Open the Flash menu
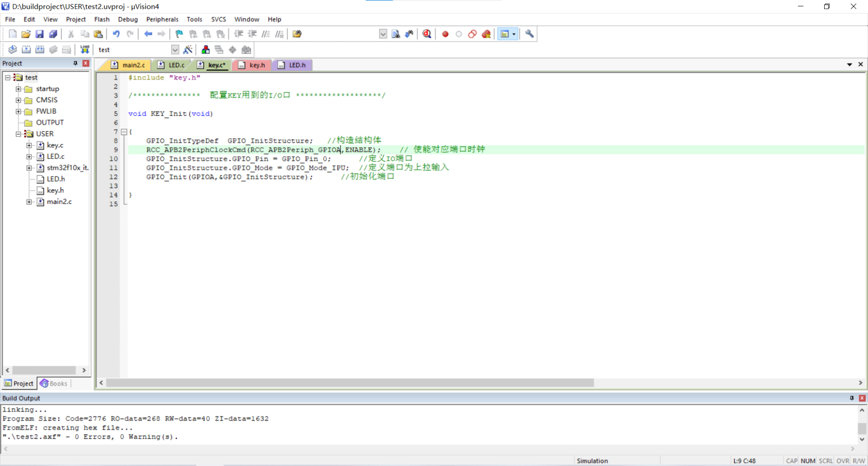Screen dimensions: 868x466 (102, 19)
